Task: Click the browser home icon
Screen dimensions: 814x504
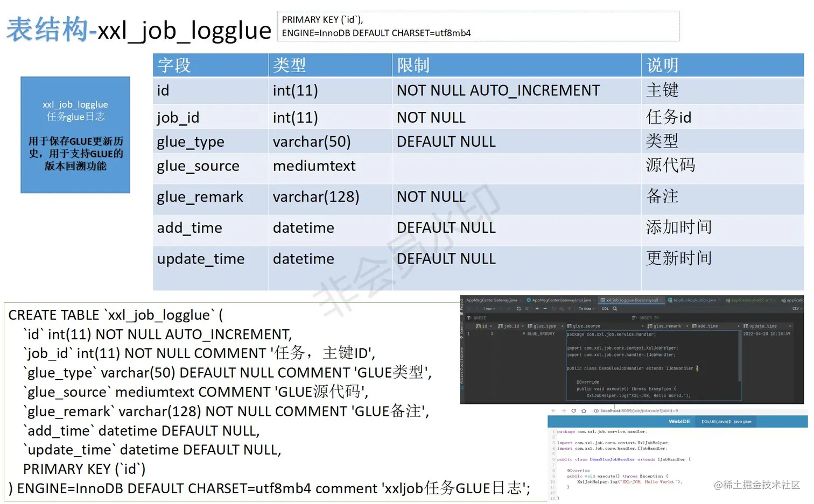Action: [584, 411]
